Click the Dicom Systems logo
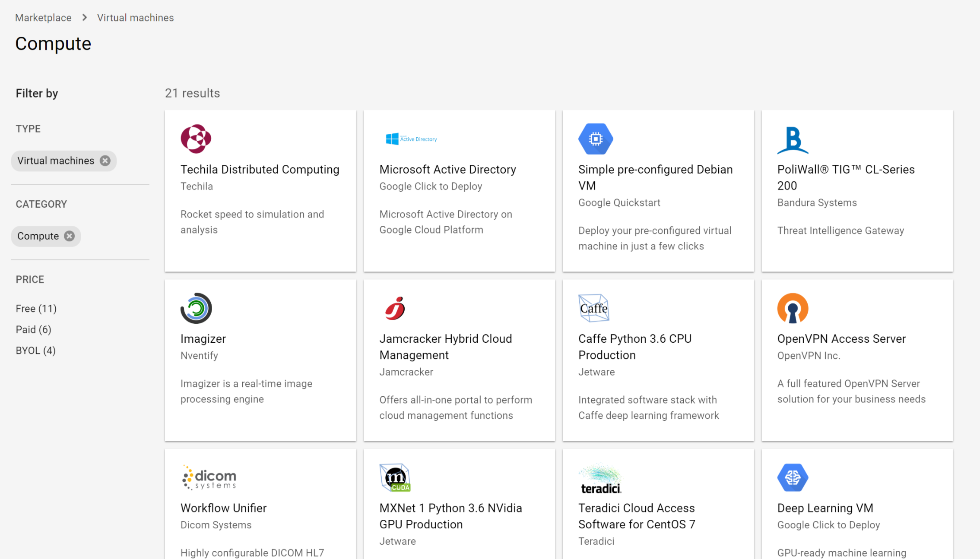This screenshot has height=559, width=980. [209, 477]
